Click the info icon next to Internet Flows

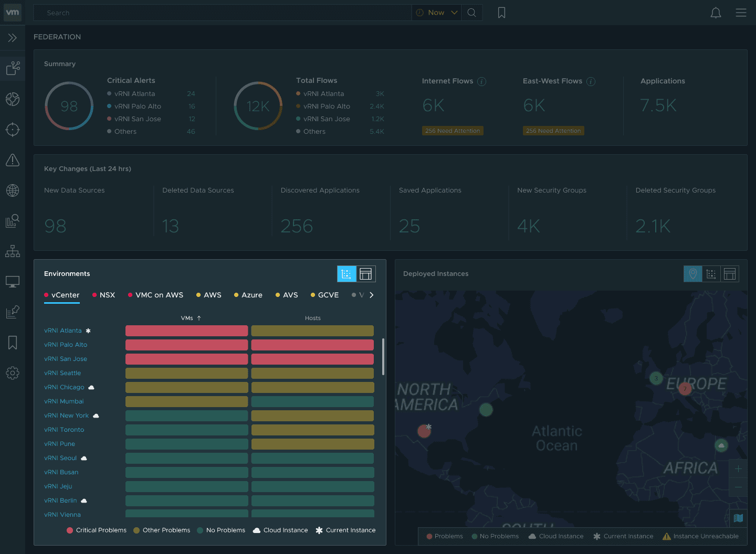pyautogui.click(x=482, y=81)
